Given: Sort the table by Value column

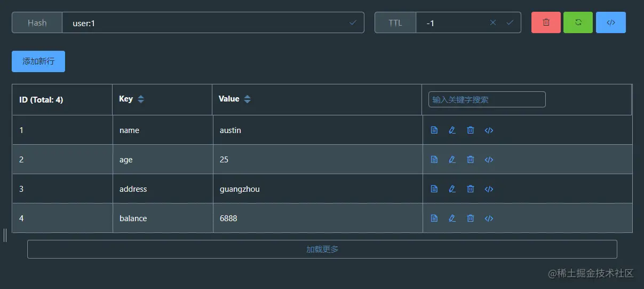Looking at the screenshot, I should tap(247, 99).
